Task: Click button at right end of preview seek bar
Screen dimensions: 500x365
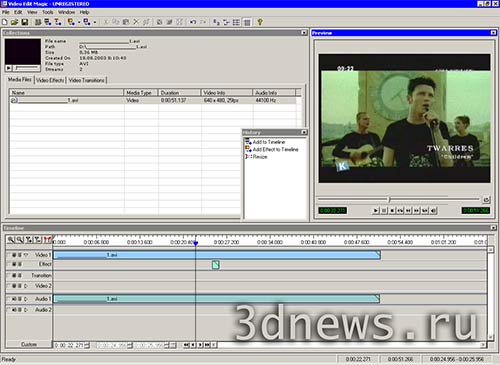Action: (x=486, y=200)
